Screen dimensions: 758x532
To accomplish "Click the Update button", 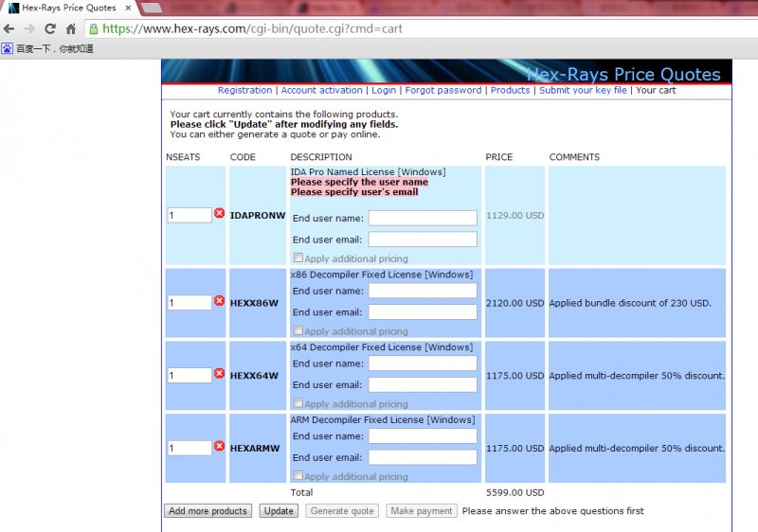I will pos(279,511).
